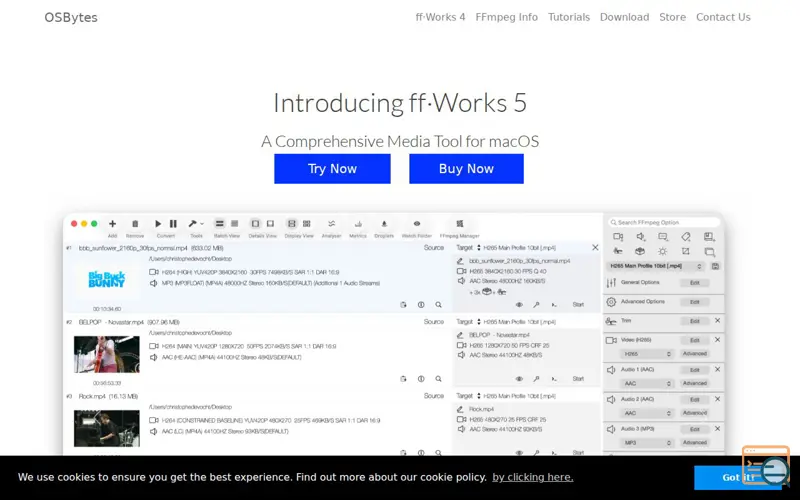Select the first Batch View layout toggle

tap(219, 223)
